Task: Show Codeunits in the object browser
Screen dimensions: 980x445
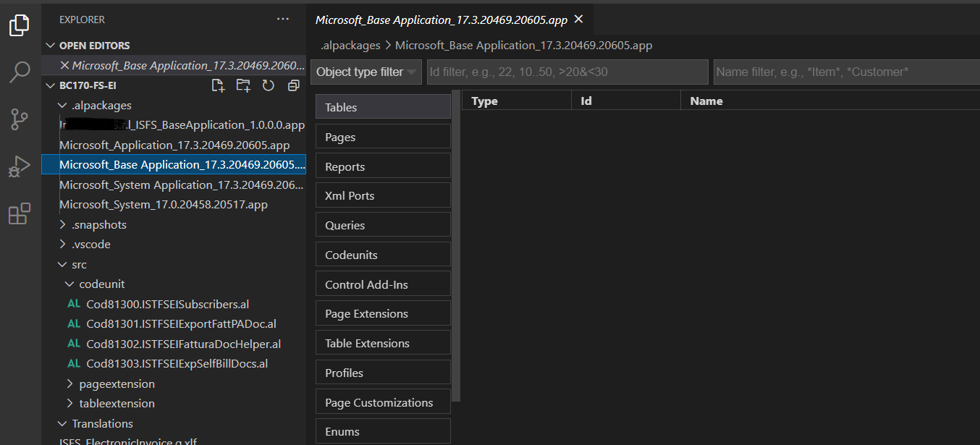Action: click(383, 254)
